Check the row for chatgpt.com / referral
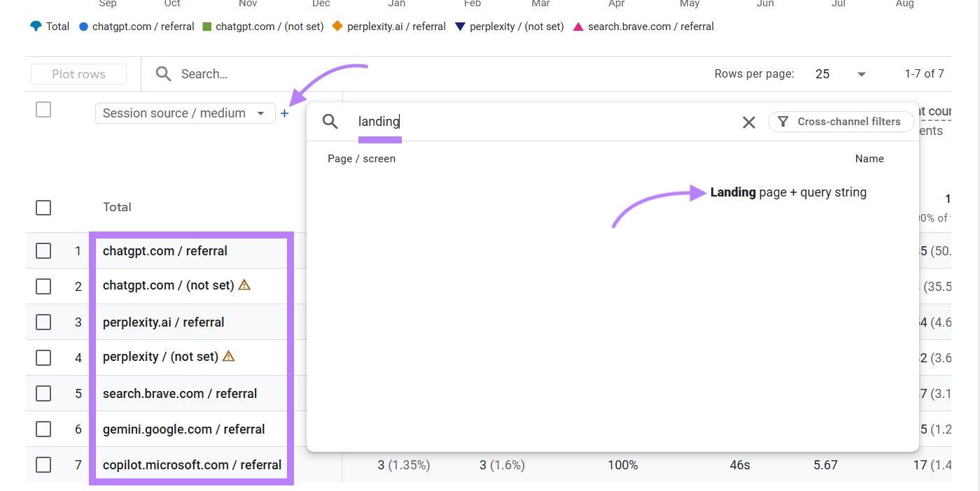Viewport: 980px width, 491px height. [43, 250]
